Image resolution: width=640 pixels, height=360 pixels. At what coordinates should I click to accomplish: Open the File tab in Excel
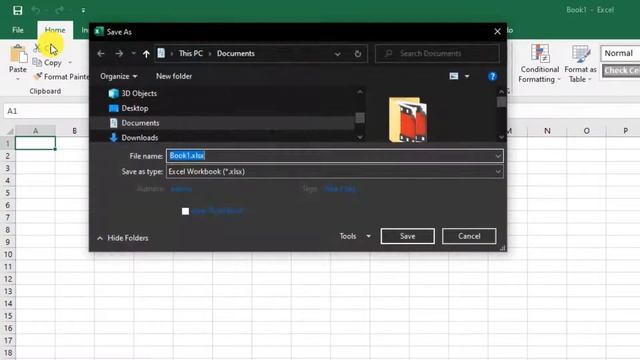[x=18, y=30]
